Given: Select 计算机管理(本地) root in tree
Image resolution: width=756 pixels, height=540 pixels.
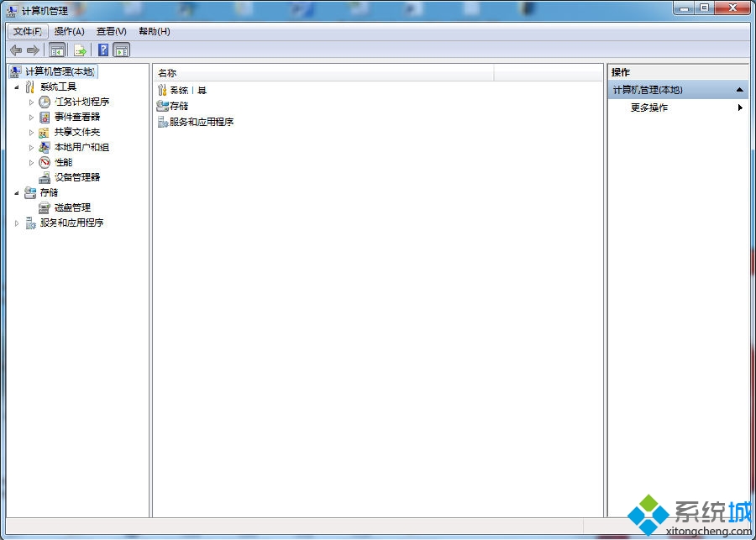Looking at the screenshot, I should (60, 72).
